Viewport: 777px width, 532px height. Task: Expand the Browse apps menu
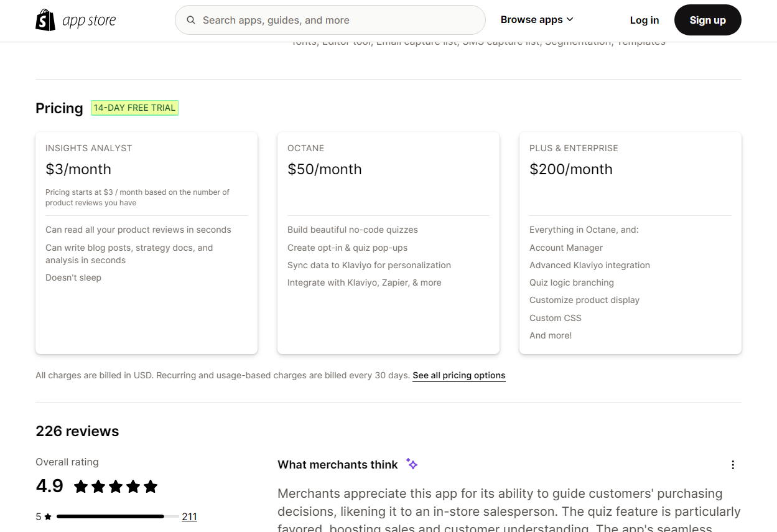(x=537, y=20)
